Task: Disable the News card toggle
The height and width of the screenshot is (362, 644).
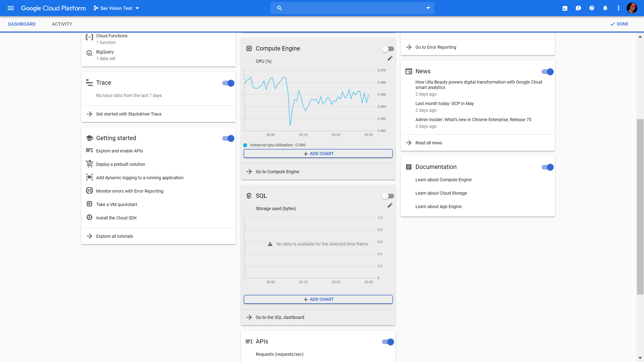Action: click(547, 72)
